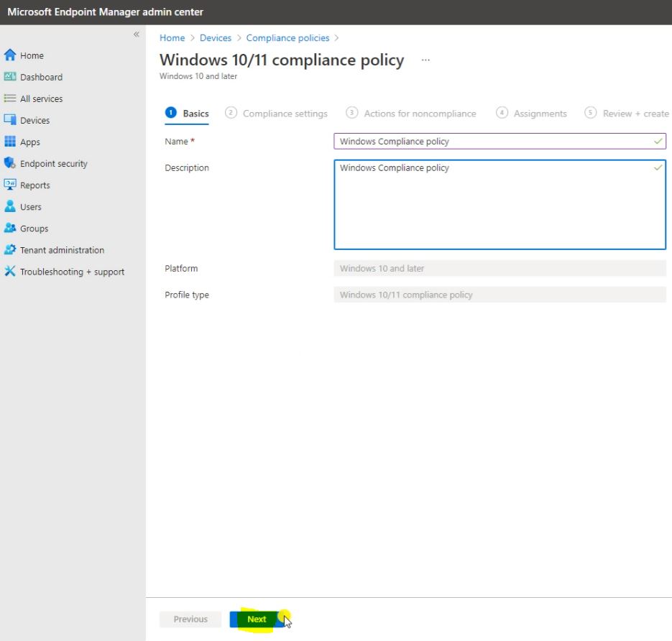Collapse the sidebar with double-chevron icon
The image size is (672, 641).
[x=137, y=34]
